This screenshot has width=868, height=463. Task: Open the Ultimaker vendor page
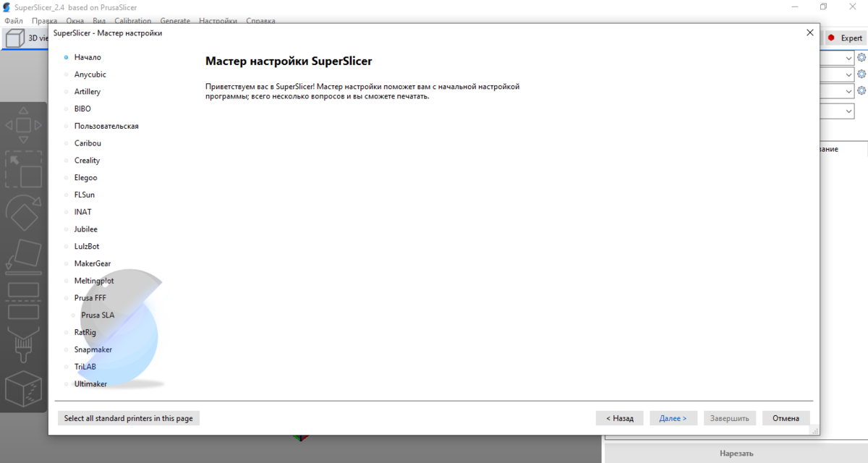pyautogui.click(x=90, y=384)
